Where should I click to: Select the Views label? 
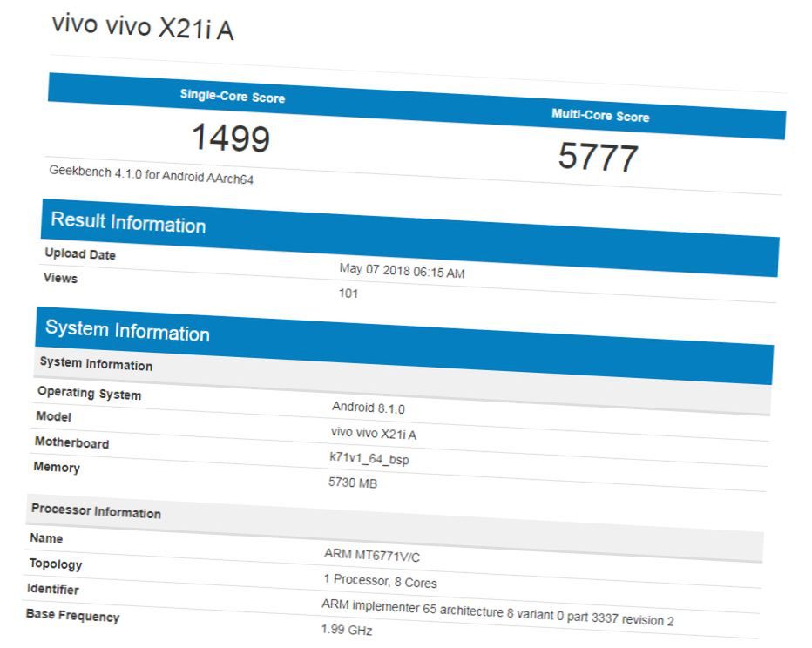click(x=61, y=278)
